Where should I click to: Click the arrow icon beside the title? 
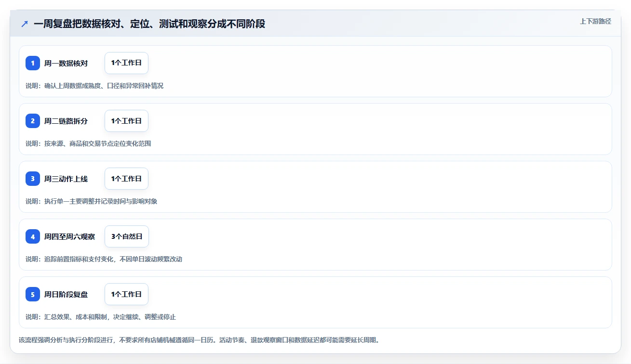25,24
